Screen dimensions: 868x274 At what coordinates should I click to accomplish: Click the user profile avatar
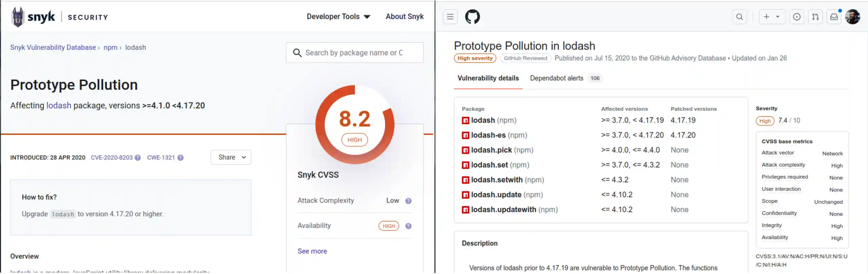tap(853, 17)
